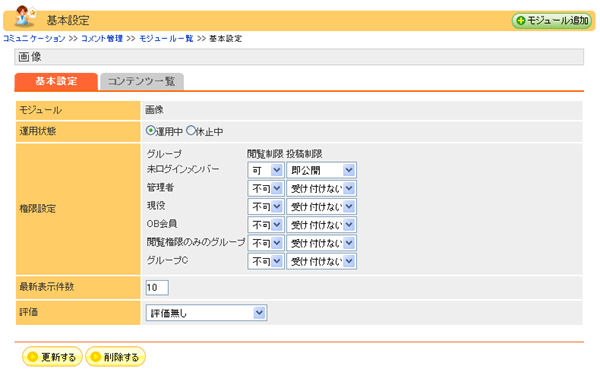
Task: Open 閲覧制限 dropdown for 現役
Action: (266, 207)
